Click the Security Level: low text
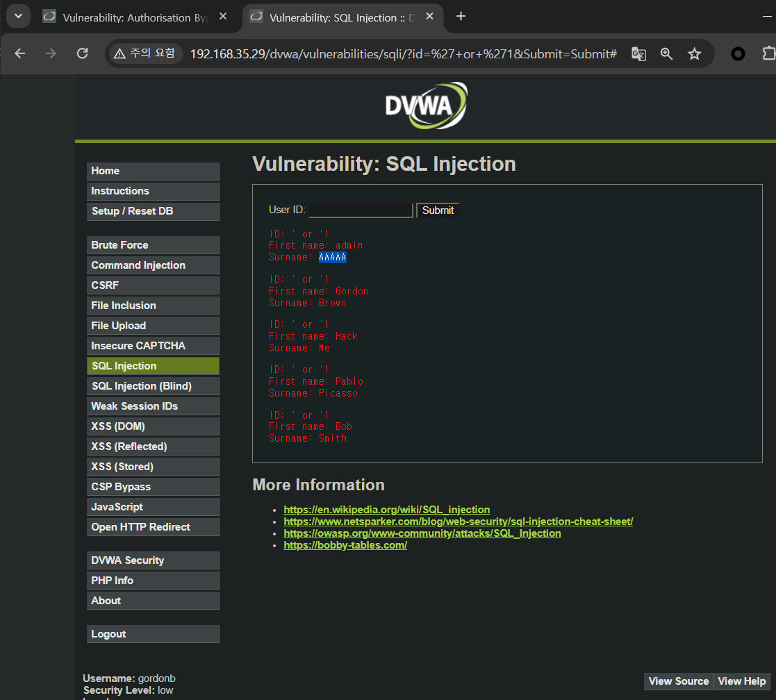This screenshot has height=700, width=776. (x=129, y=690)
